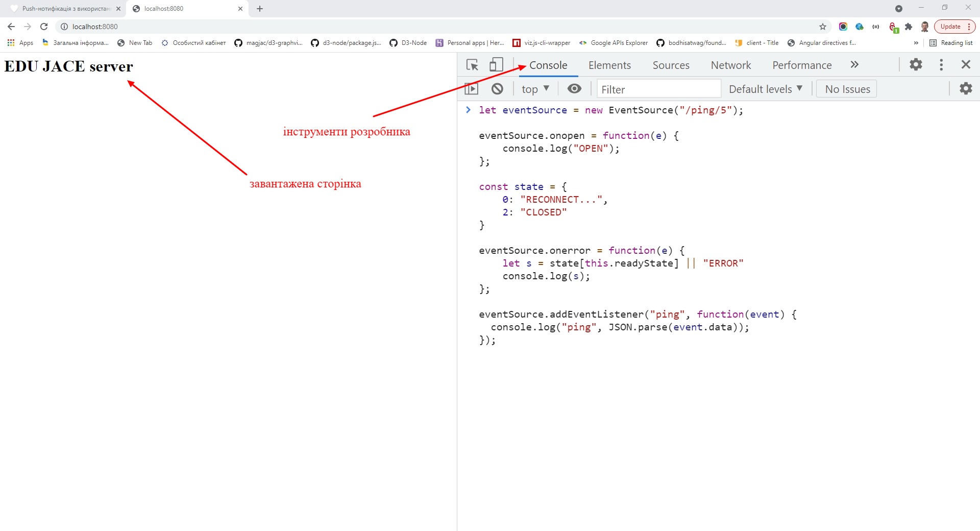Image resolution: width=980 pixels, height=531 pixels.
Task: Click the No Issues button
Action: (x=847, y=89)
